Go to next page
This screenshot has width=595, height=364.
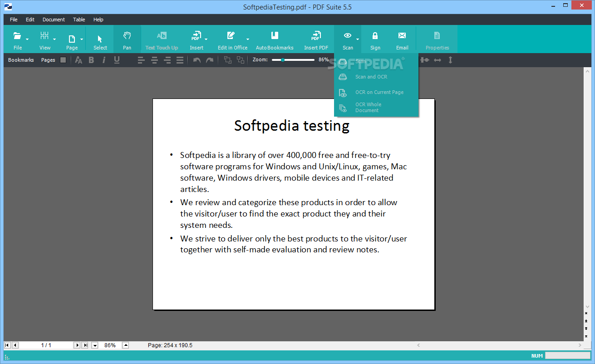[x=77, y=345]
